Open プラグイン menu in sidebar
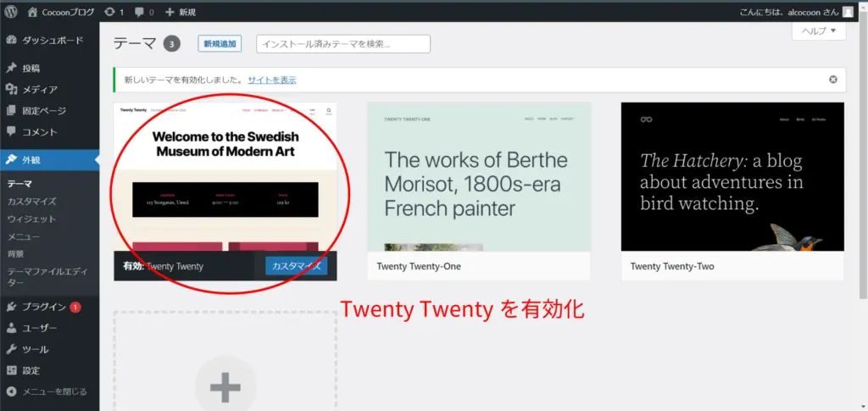 50,307
